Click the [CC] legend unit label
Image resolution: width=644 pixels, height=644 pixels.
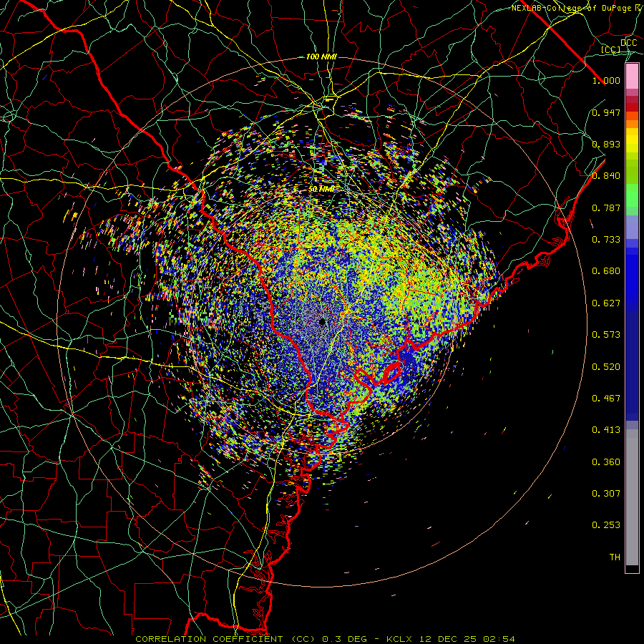(611, 49)
